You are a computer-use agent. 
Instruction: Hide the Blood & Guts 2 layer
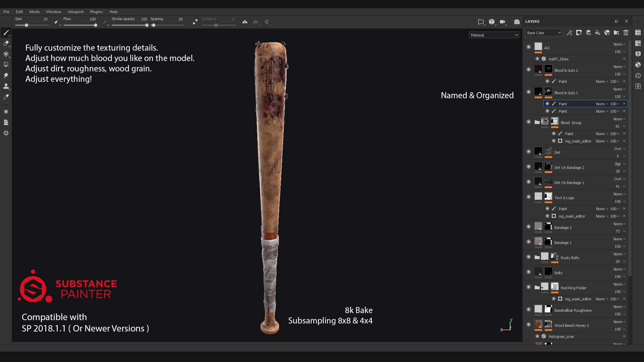[x=529, y=69]
